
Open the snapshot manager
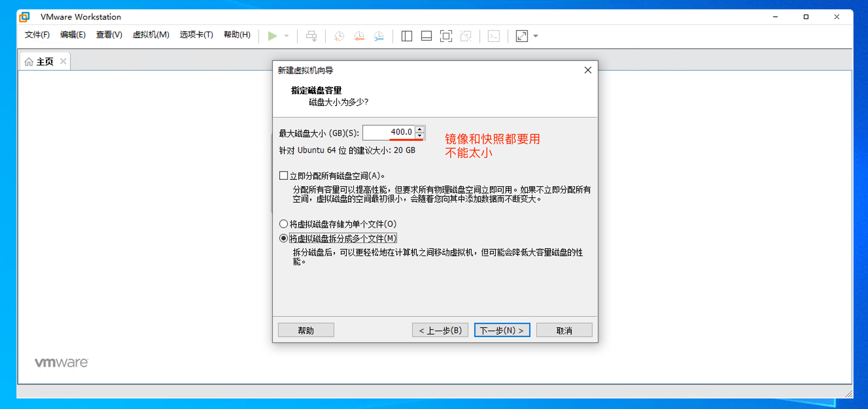(378, 36)
